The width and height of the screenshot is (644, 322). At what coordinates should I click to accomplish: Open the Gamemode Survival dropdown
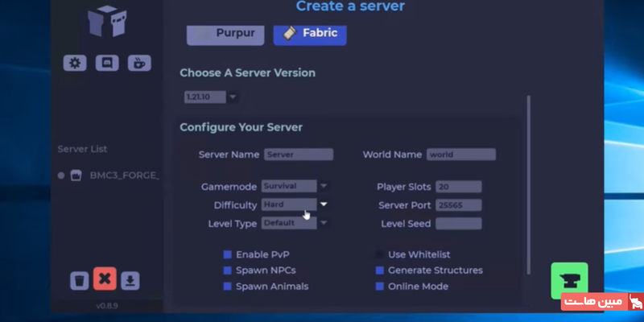[289, 186]
